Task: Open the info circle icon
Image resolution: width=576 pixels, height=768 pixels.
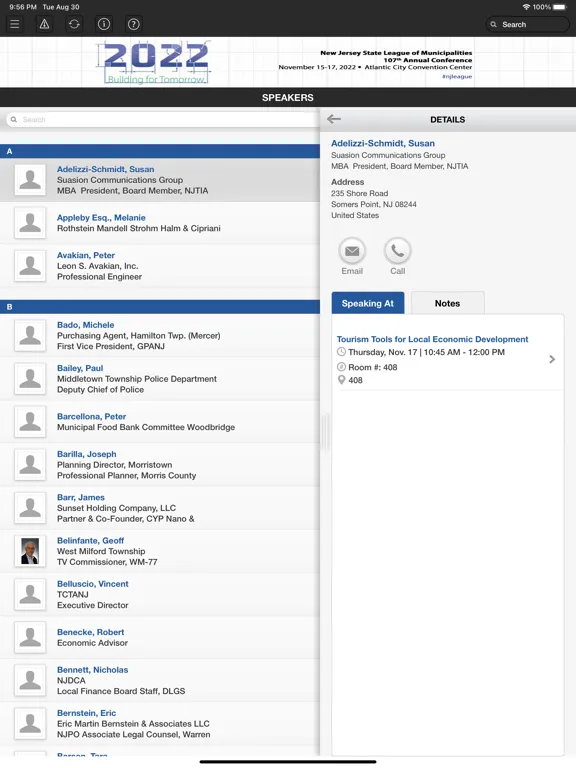Action: (104, 24)
